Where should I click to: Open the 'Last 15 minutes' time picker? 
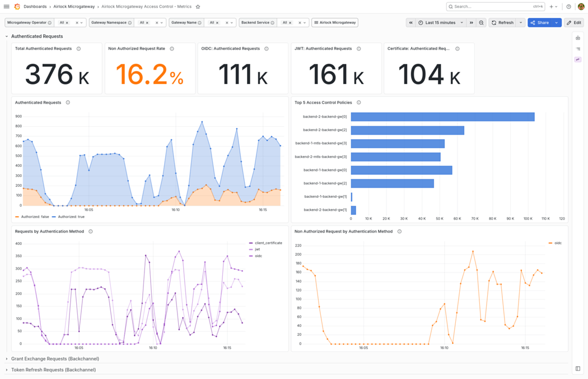coord(440,22)
